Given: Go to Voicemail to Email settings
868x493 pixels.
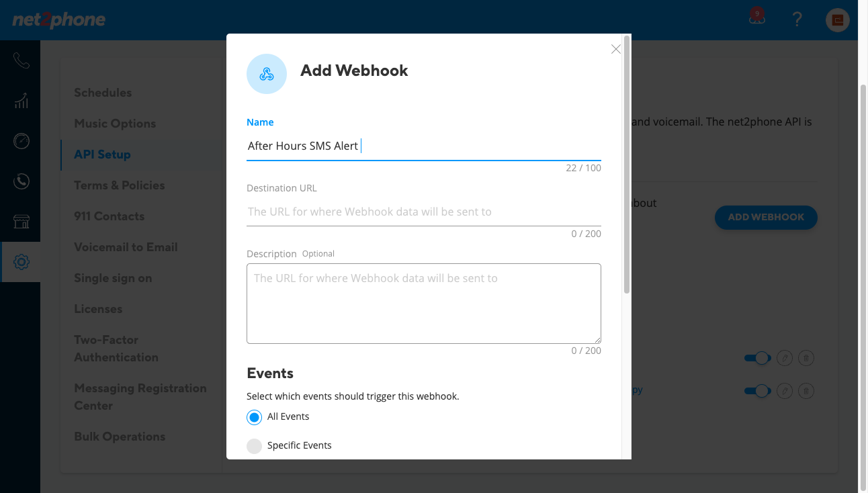Looking at the screenshot, I should pyautogui.click(x=126, y=247).
